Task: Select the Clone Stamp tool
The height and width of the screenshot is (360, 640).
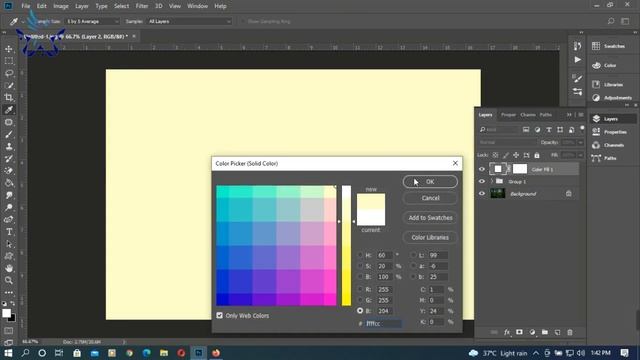Action: click(x=9, y=147)
